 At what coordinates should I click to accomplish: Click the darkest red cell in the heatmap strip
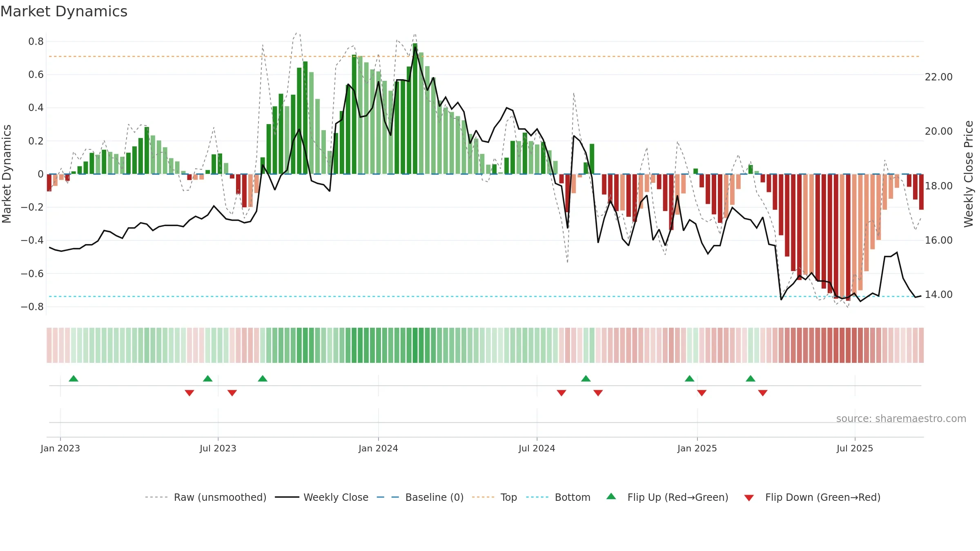click(848, 345)
